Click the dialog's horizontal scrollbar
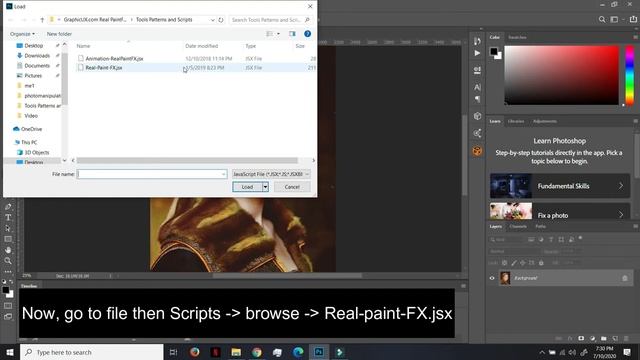This screenshot has height=360, width=640. pyautogui.click(x=187, y=160)
